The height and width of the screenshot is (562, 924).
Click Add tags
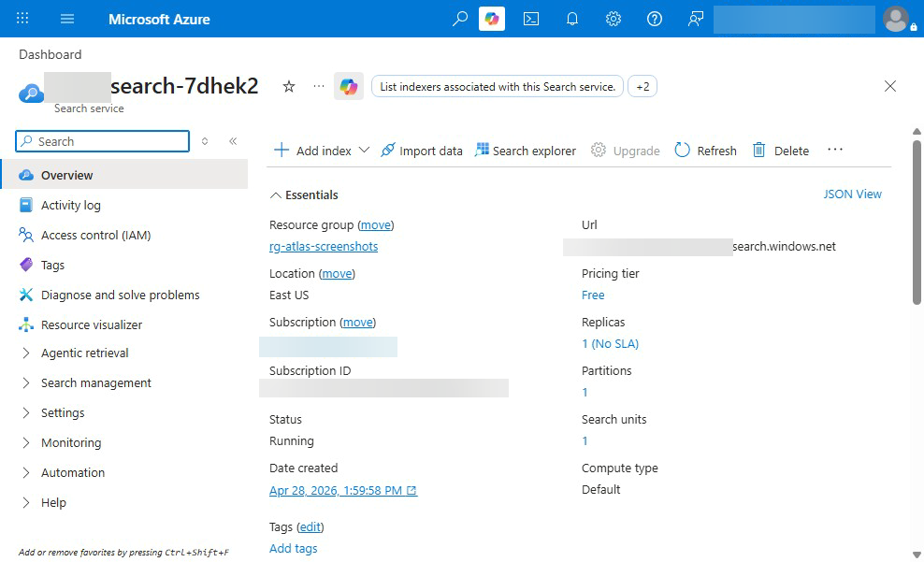click(293, 549)
